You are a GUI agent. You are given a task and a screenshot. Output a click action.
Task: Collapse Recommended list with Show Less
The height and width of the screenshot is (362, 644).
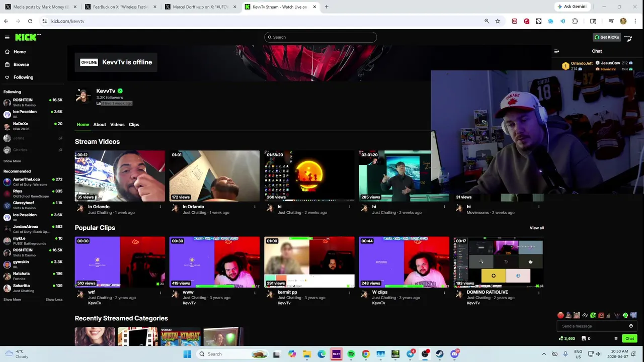pos(54,300)
